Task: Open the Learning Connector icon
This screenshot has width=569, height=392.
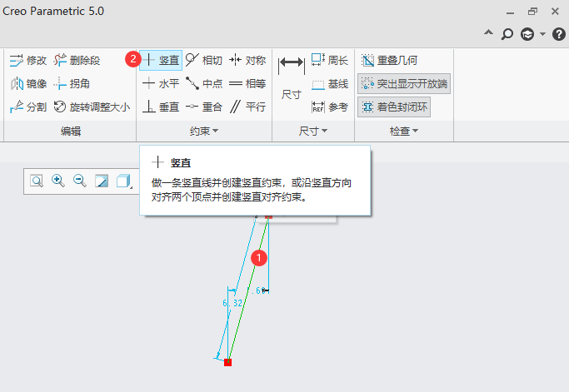Action: (527, 34)
